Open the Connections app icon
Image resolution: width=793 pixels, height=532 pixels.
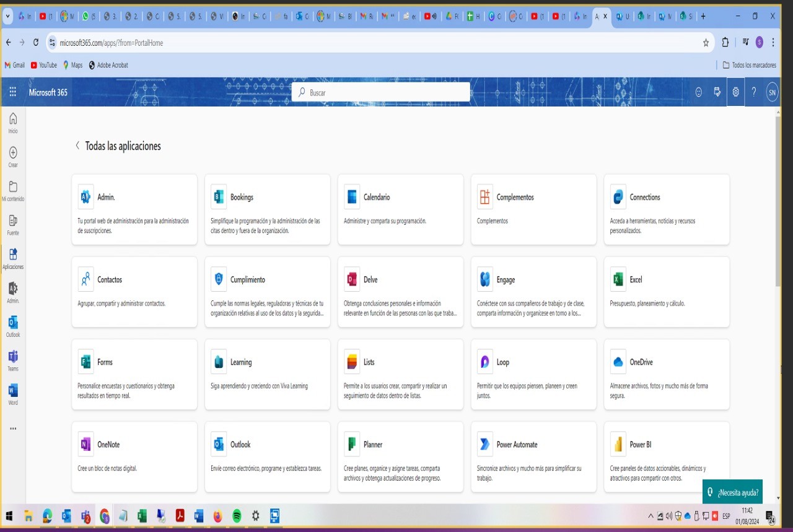[x=618, y=197]
